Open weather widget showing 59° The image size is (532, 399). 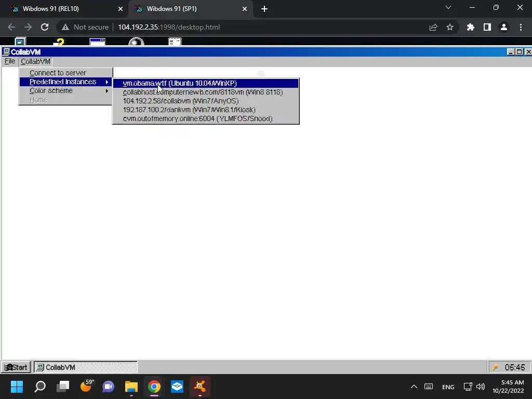click(x=87, y=386)
